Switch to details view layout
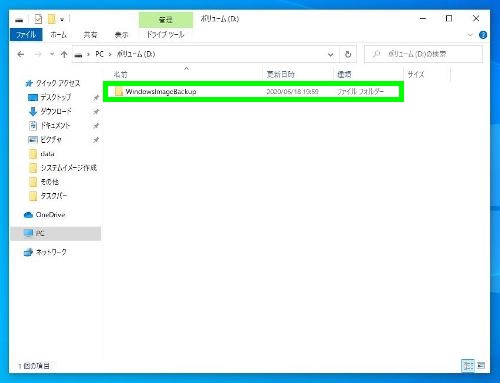This screenshot has height=383, width=500. click(x=468, y=366)
